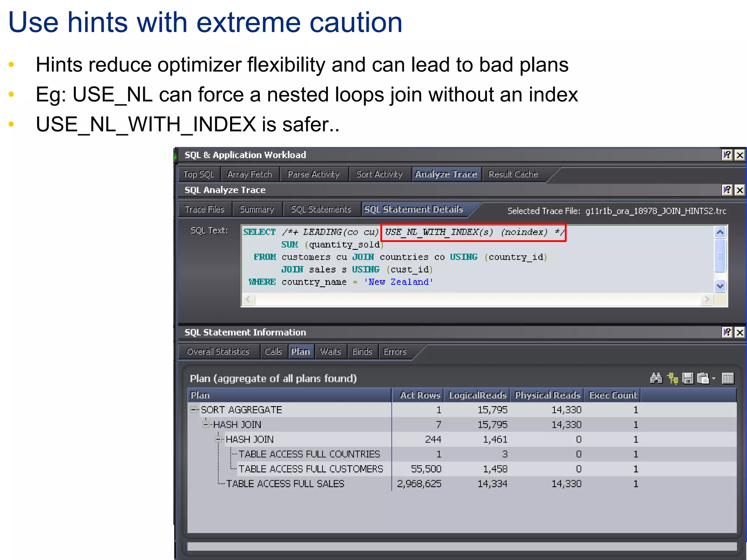Sort by the Plan column header
This screenshot has width=747, height=560.
[x=290, y=395]
